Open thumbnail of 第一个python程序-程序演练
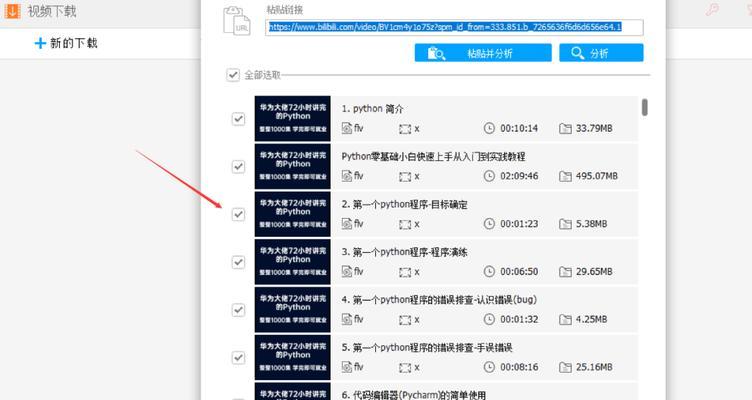Screen dimensions: 752x400 pos(293,262)
